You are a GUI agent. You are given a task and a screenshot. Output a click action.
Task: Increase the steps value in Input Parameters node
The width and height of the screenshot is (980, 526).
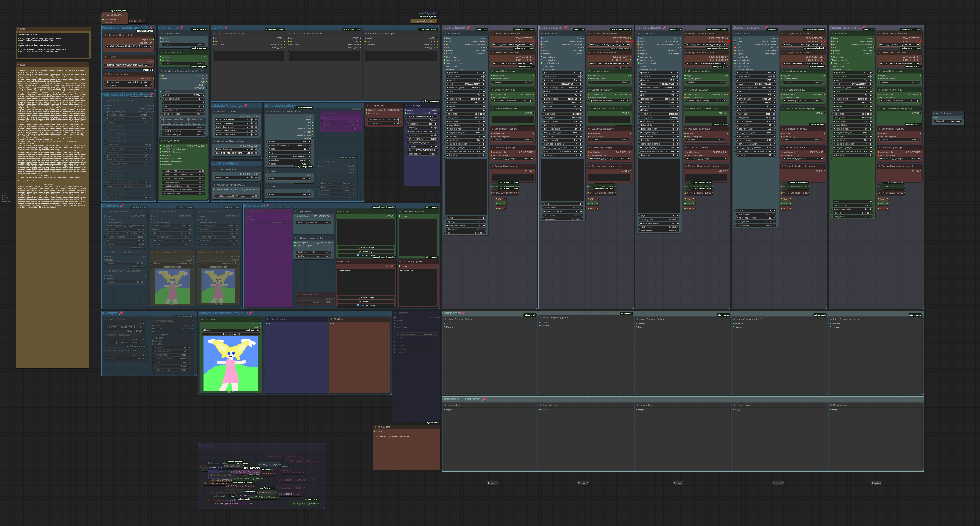[309, 149]
